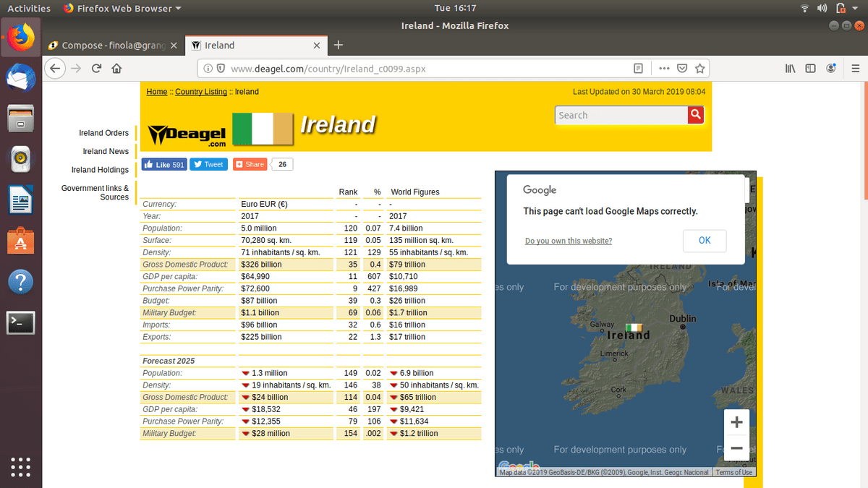The height and width of the screenshot is (488, 868).
Task: Open Country Listing in the breadcrumb
Action: tap(201, 92)
